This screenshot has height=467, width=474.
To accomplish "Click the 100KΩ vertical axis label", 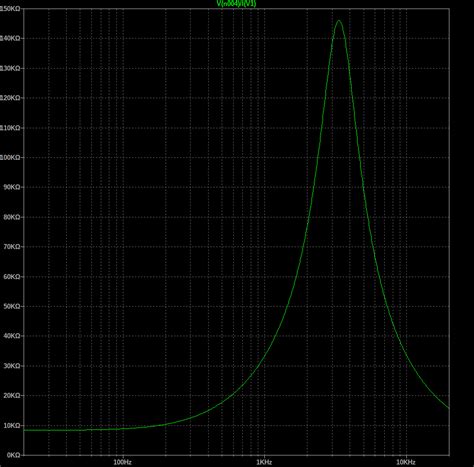I will pyautogui.click(x=10, y=158).
